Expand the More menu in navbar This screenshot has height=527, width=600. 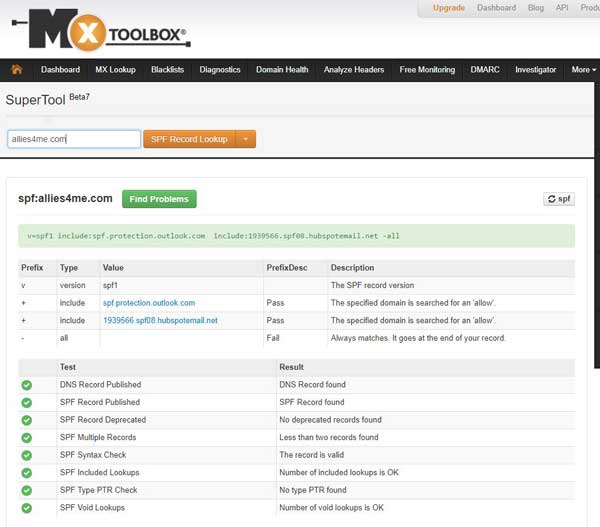tap(584, 70)
